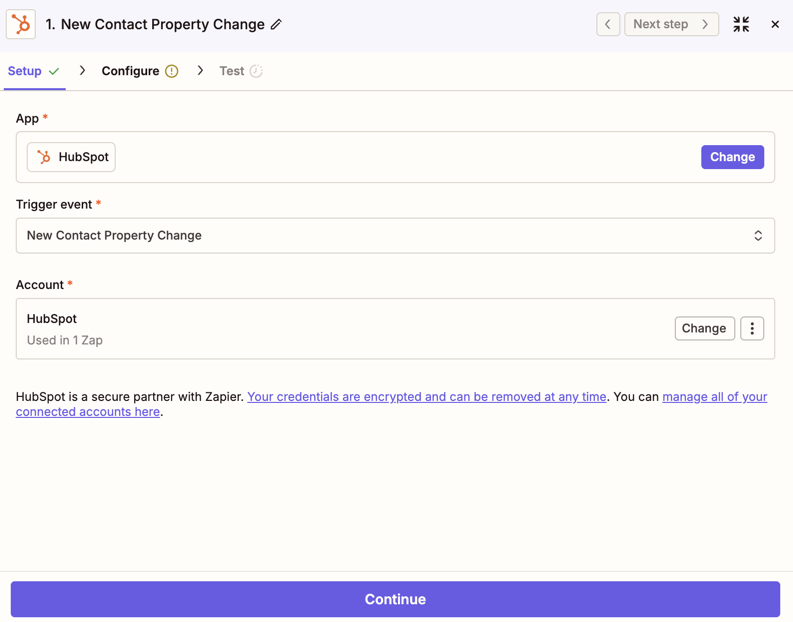
Task: Open manage all connected accounts link
Action: [x=391, y=404]
